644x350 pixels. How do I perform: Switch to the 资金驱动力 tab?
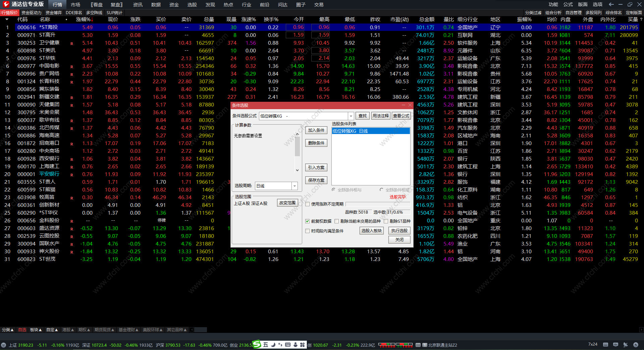[x=32, y=13]
